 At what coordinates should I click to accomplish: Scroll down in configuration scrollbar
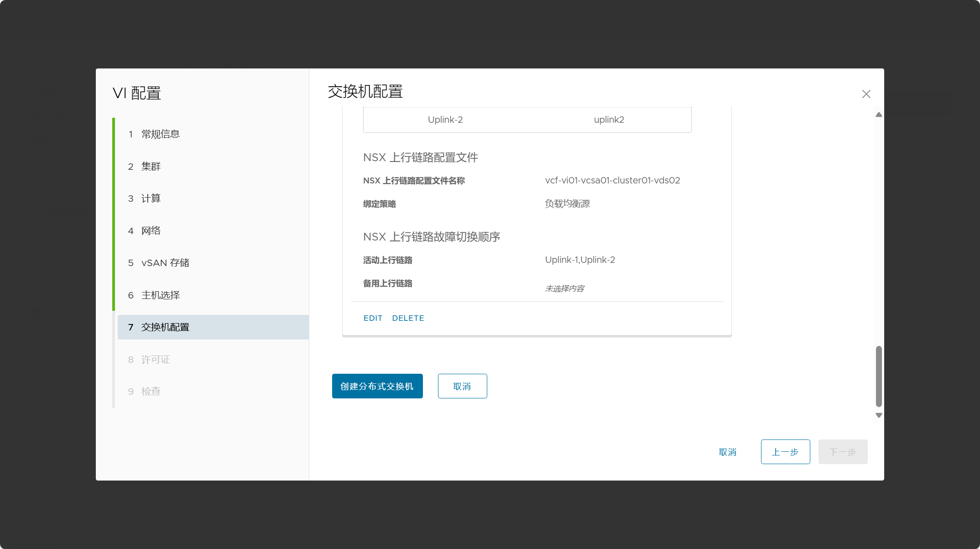tap(879, 416)
